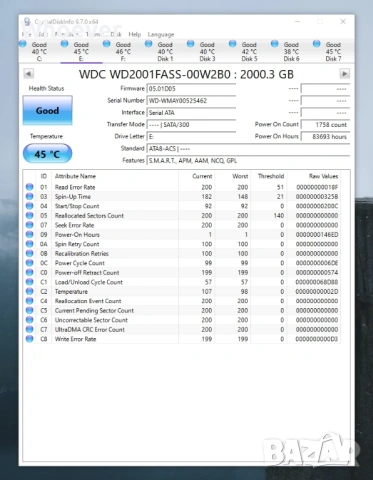Minimize the CrystalDiskInfo window
Screen dimensions: 373x480
tap(298, 22)
